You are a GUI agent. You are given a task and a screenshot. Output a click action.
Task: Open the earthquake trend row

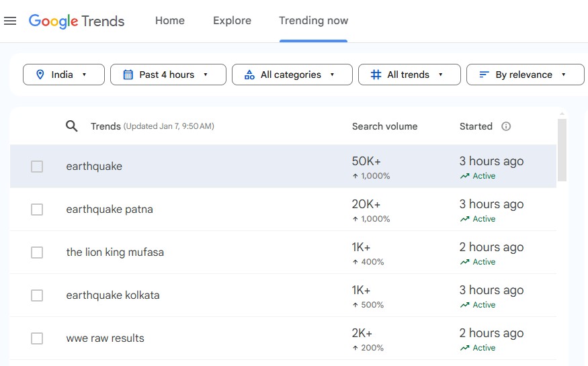click(x=283, y=167)
